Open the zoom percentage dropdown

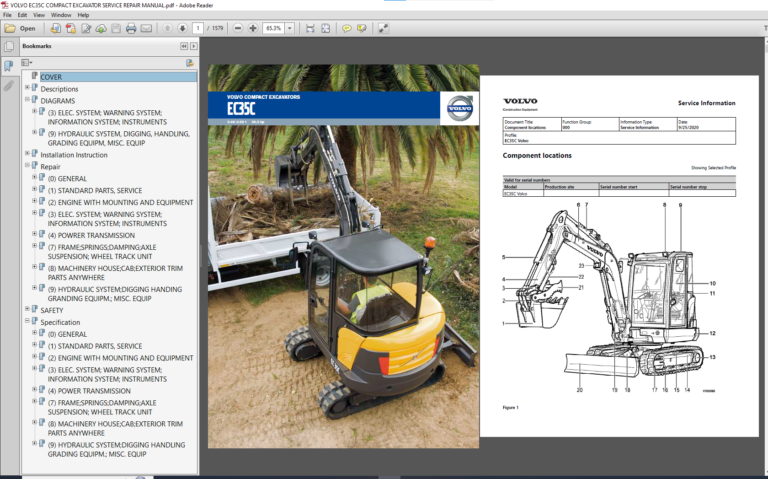click(x=290, y=29)
